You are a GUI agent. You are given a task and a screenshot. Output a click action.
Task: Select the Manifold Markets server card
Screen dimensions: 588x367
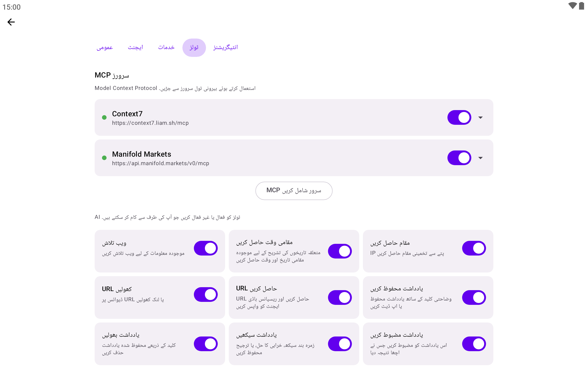[294, 158]
